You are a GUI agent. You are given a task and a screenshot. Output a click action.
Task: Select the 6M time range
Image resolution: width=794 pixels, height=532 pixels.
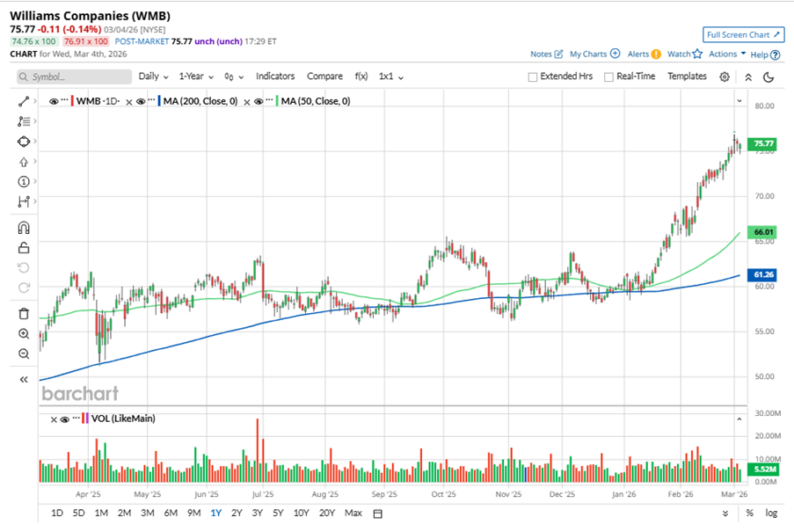coord(171,514)
